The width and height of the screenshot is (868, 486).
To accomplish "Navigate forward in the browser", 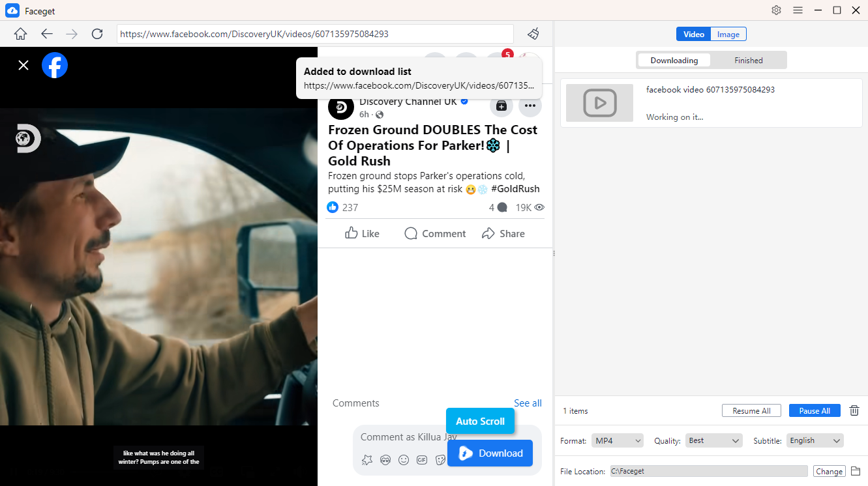I will pyautogui.click(x=72, y=34).
